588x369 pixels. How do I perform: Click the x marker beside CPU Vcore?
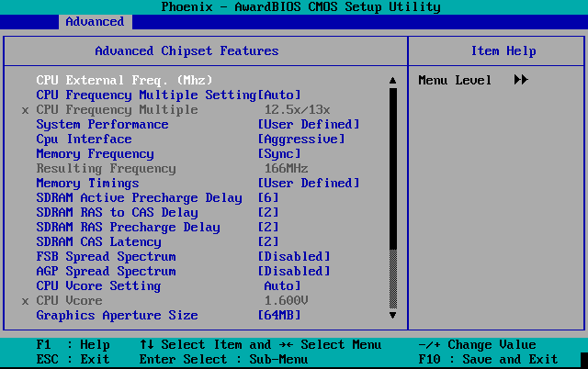[x=25, y=302]
